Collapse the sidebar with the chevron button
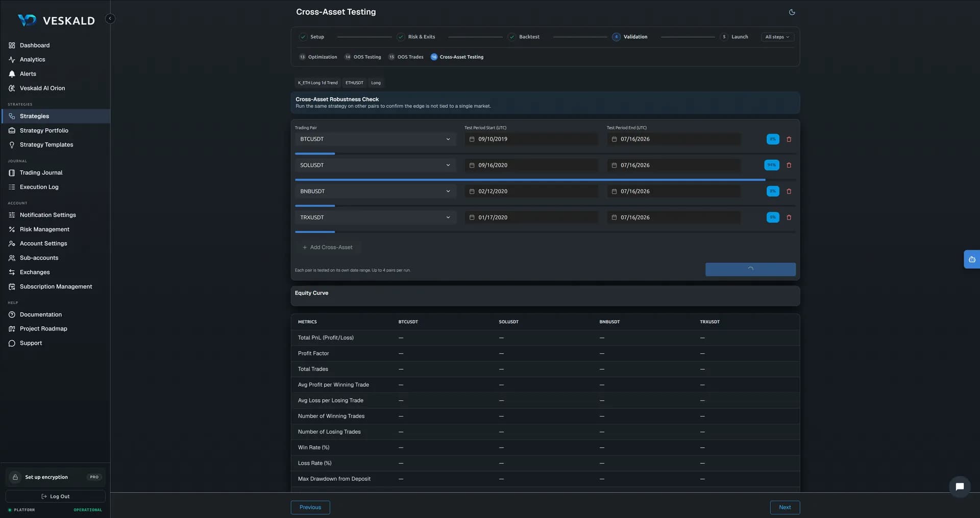 (x=110, y=18)
